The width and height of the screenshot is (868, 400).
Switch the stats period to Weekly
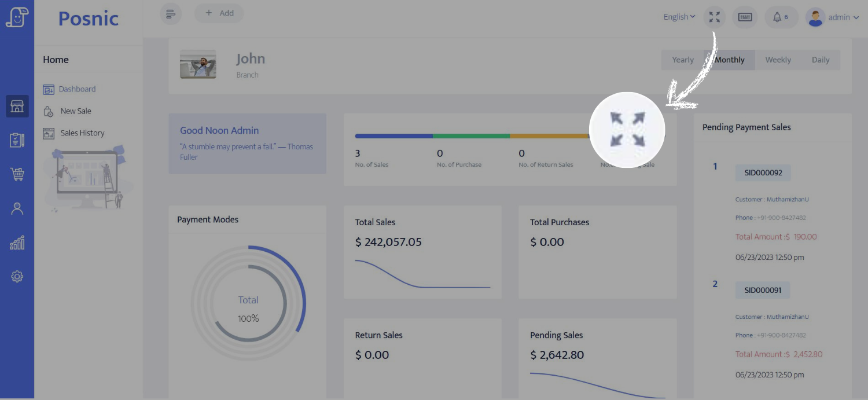tap(778, 60)
